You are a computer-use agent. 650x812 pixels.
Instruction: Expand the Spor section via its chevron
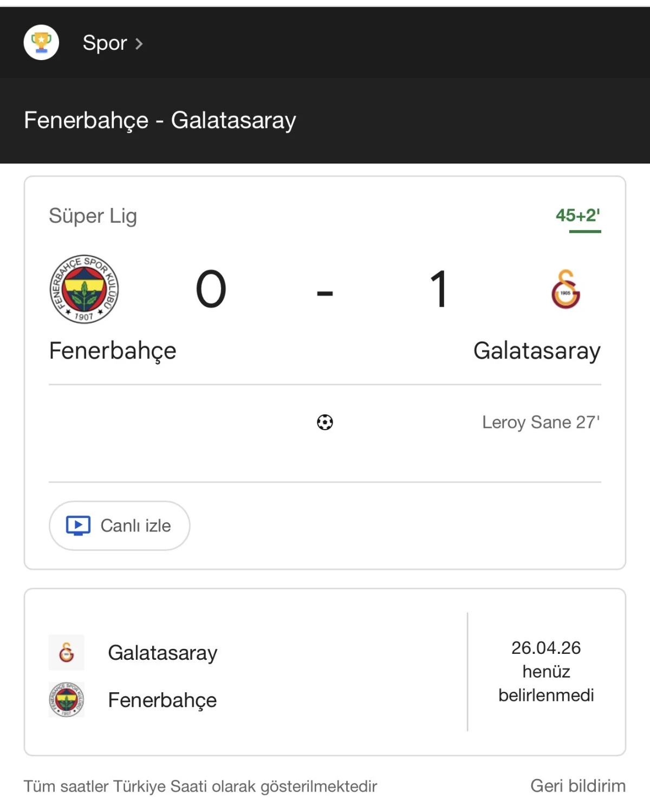[139, 44]
